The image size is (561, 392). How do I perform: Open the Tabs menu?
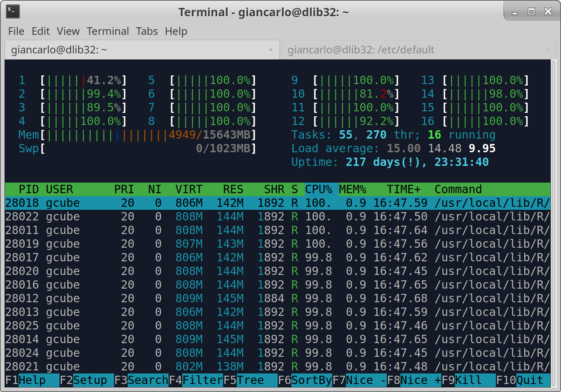coord(147,31)
